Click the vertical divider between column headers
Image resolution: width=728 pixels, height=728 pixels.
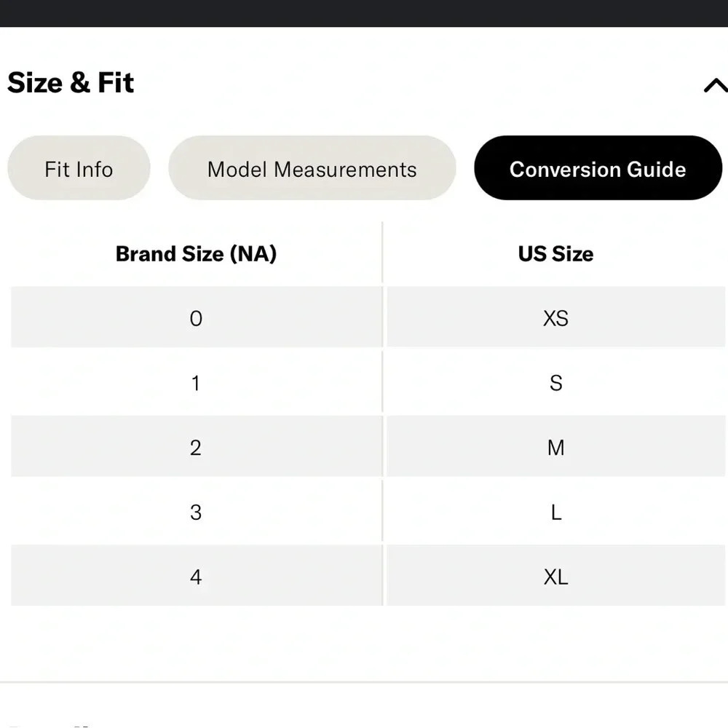coord(383,254)
